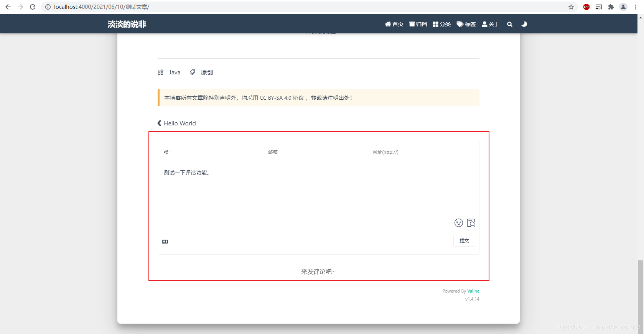
Task: Toggle comment preview icon
Action: click(x=471, y=223)
